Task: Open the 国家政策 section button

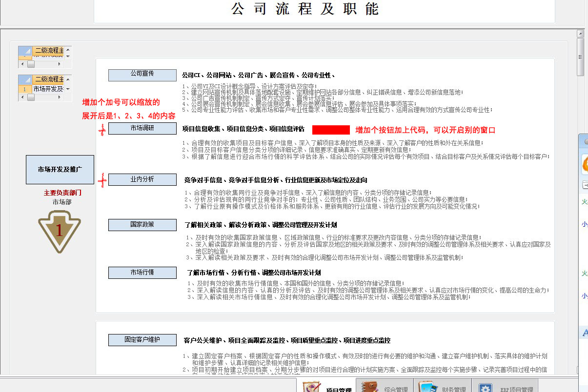Action: 142,225
